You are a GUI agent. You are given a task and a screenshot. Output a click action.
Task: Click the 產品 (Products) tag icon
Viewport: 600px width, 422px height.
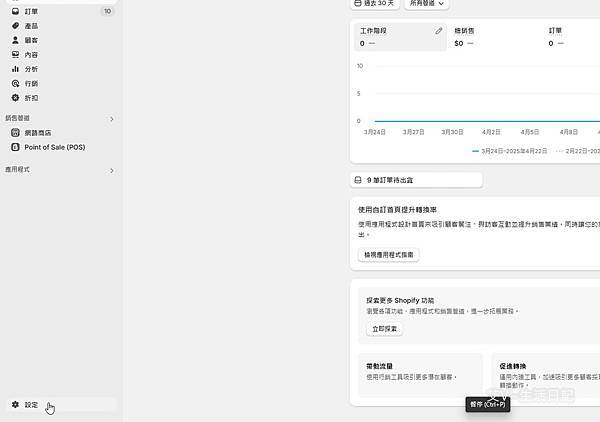(x=15, y=26)
